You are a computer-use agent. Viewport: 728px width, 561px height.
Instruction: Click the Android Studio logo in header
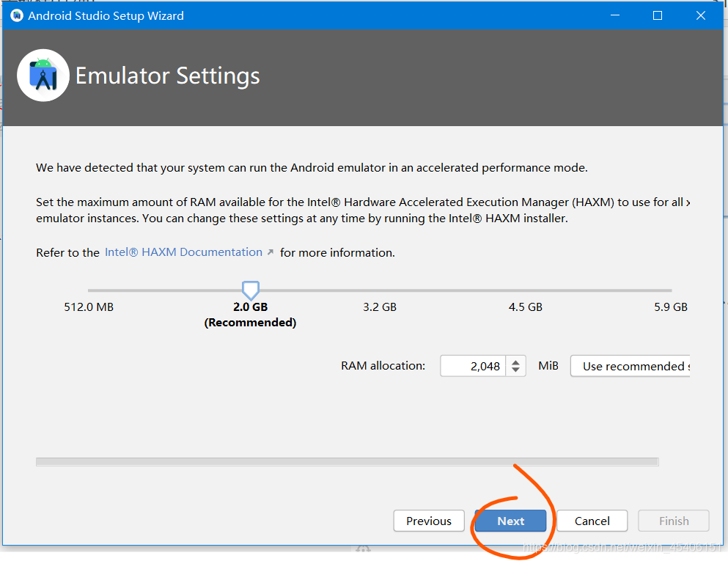43,76
